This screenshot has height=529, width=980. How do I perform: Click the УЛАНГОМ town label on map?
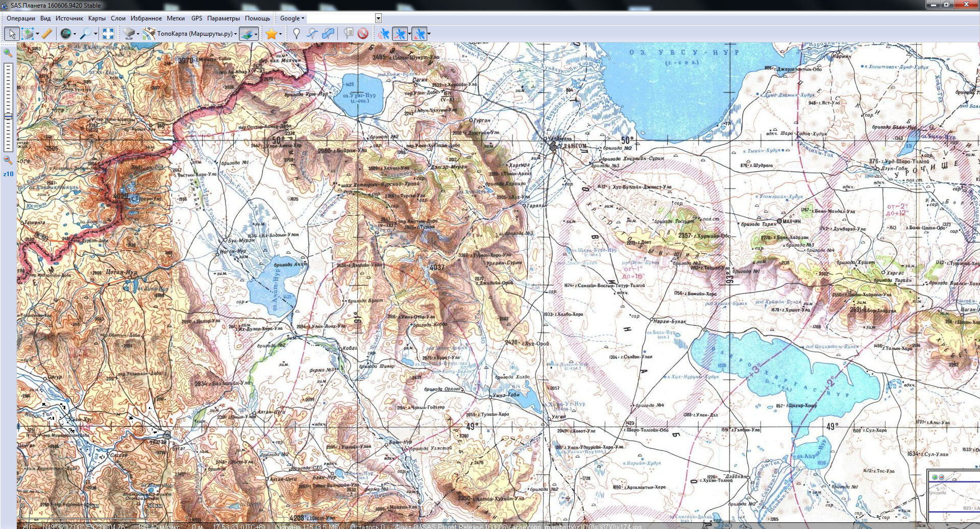tap(573, 147)
